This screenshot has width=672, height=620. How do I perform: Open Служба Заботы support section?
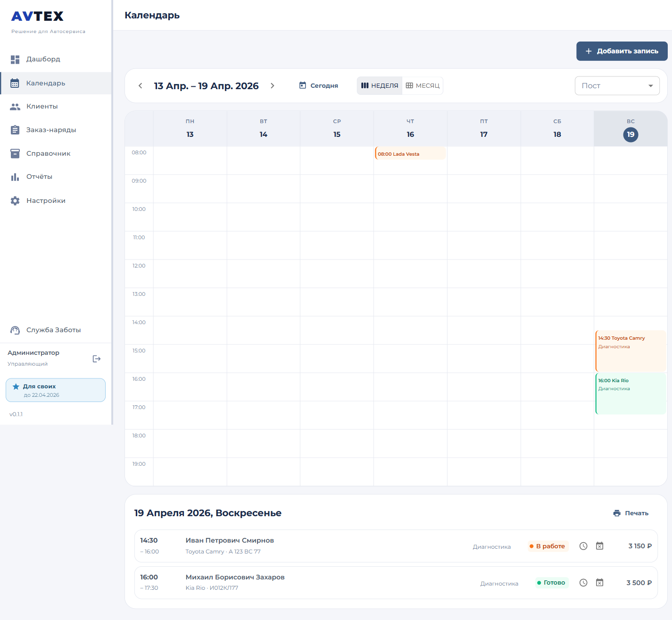53,330
